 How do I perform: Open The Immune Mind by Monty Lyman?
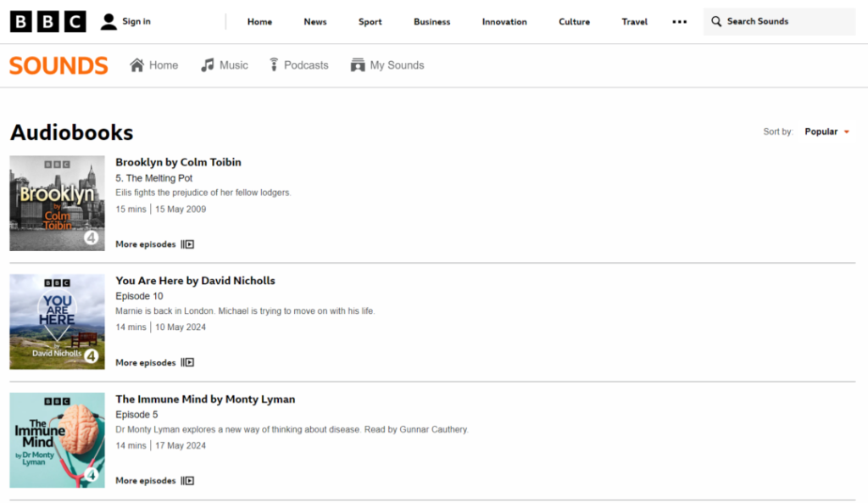point(205,400)
